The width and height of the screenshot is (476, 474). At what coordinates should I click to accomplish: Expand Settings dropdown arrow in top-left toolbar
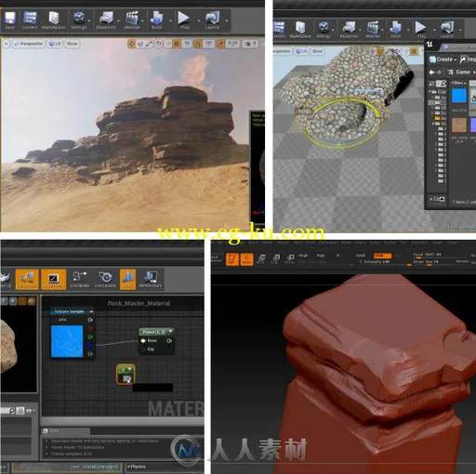pyautogui.click(x=89, y=21)
